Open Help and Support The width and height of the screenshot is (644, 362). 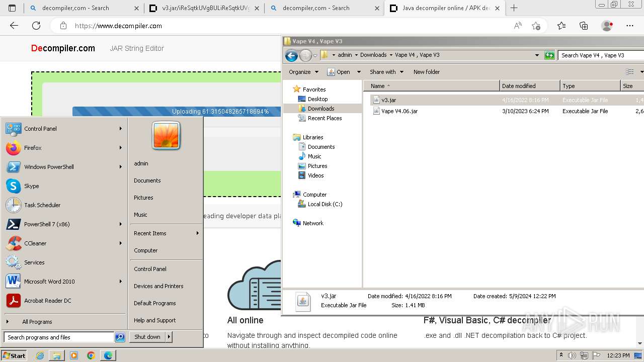point(155,320)
